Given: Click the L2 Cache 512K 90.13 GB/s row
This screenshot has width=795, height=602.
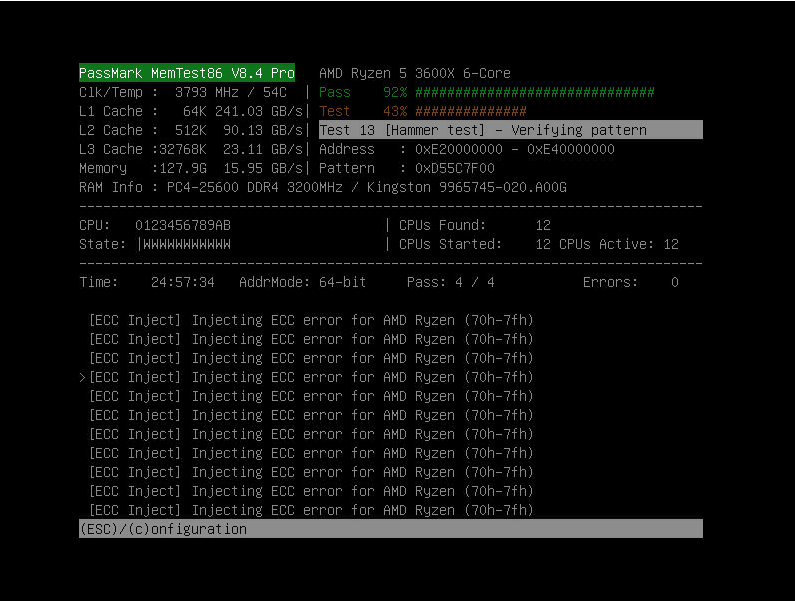Looking at the screenshot, I should point(191,130).
